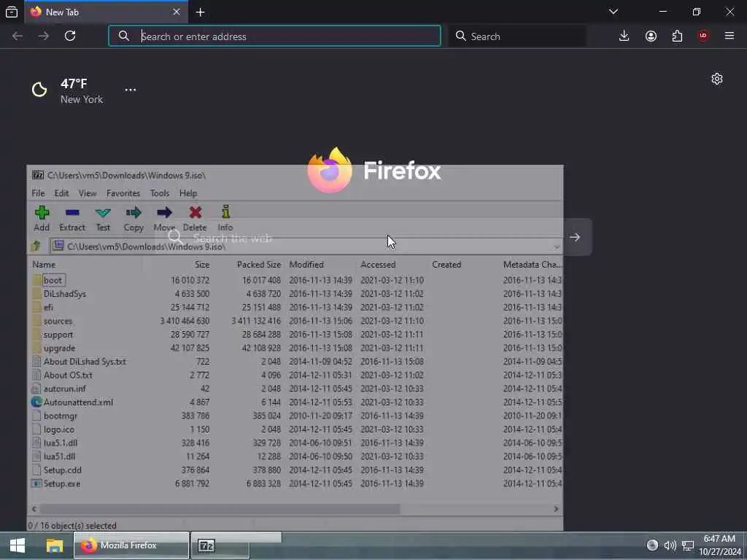Reload the current Firefox page
The image size is (747, 560).
click(x=70, y=36)
